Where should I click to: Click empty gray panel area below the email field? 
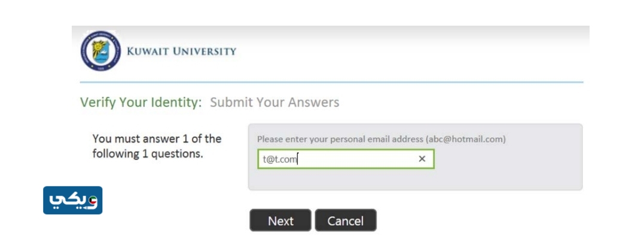point(415,179)
